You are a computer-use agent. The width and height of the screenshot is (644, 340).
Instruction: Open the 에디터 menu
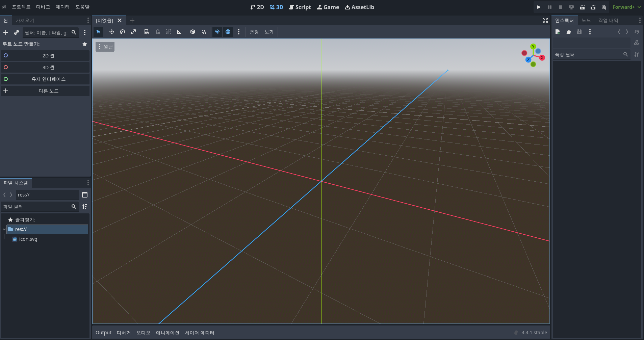coord(62,7)
